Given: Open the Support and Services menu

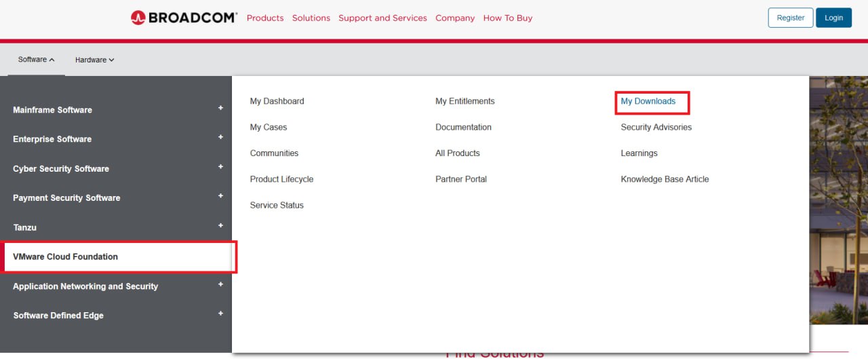Looking at the screenshot, I should click(x=382, y=18).
